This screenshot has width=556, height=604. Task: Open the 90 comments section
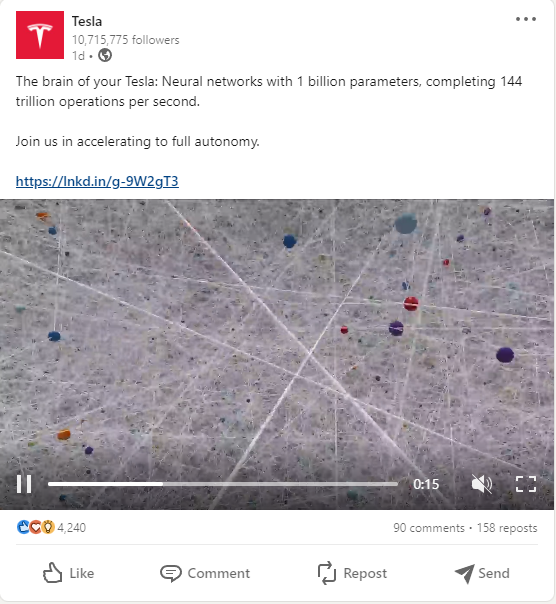(429, 528)
